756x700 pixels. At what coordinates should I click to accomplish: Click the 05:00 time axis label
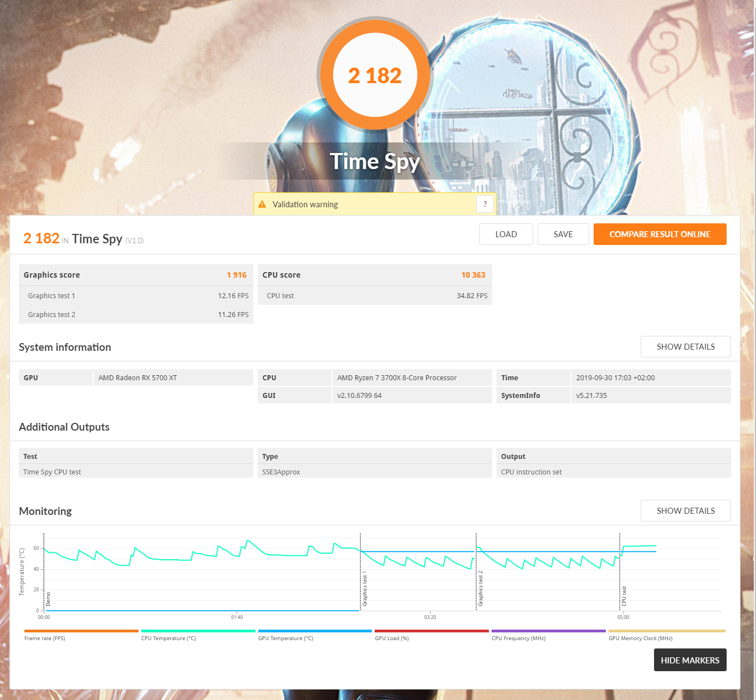pyautogui.click(x=623, y=617)
